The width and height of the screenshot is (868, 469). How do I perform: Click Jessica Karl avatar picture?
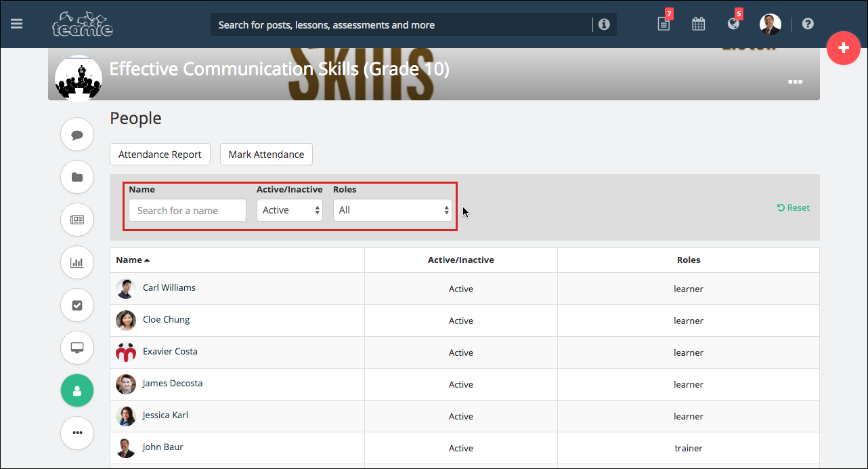(126, 416)
